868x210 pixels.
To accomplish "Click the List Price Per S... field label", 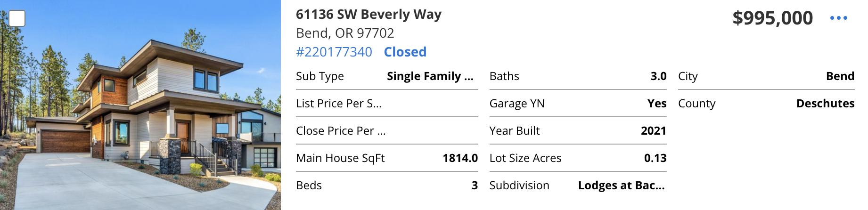I will coord(339,104).
